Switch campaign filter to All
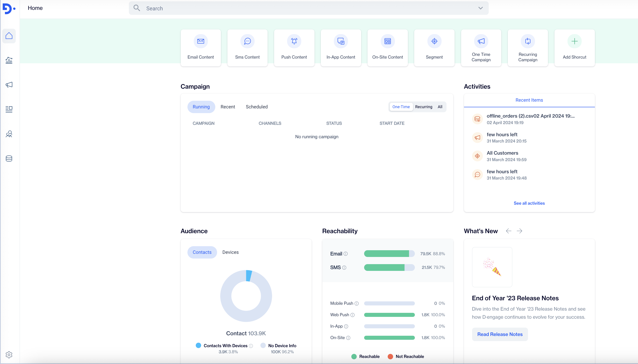 440,107
